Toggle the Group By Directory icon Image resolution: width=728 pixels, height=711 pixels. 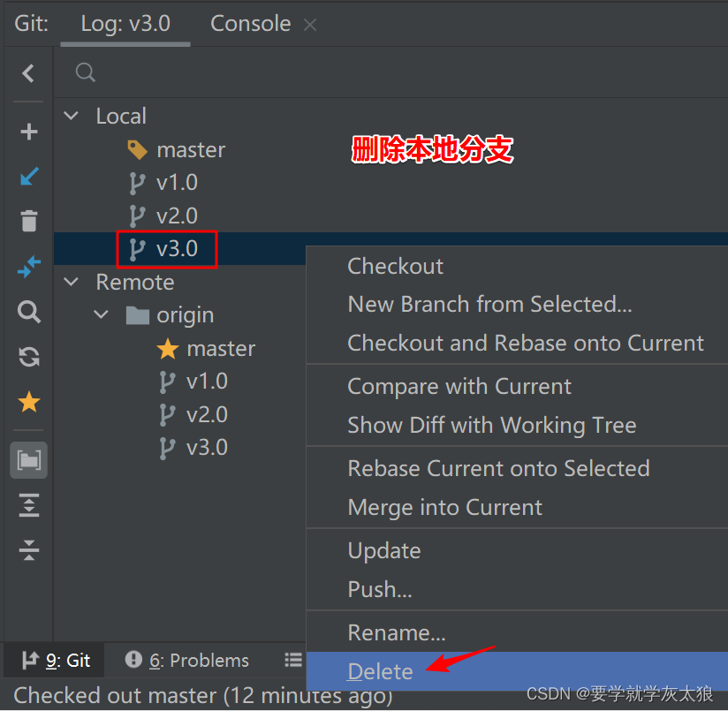(29, 460)
